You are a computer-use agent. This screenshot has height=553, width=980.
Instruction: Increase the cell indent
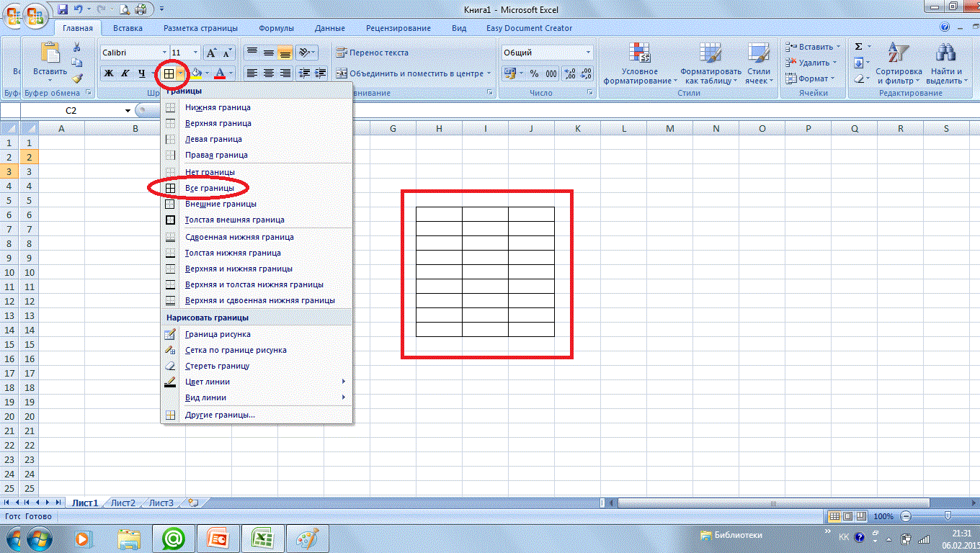[320, 73]
